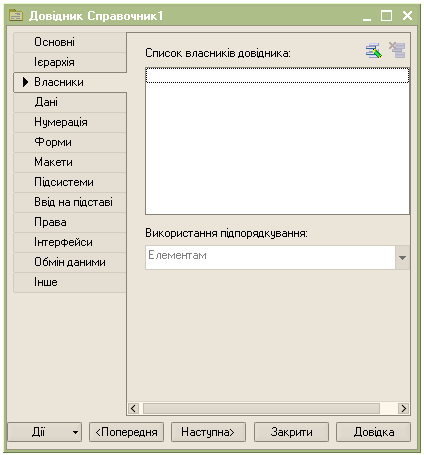Select the Інше tab

coord(70,282)
